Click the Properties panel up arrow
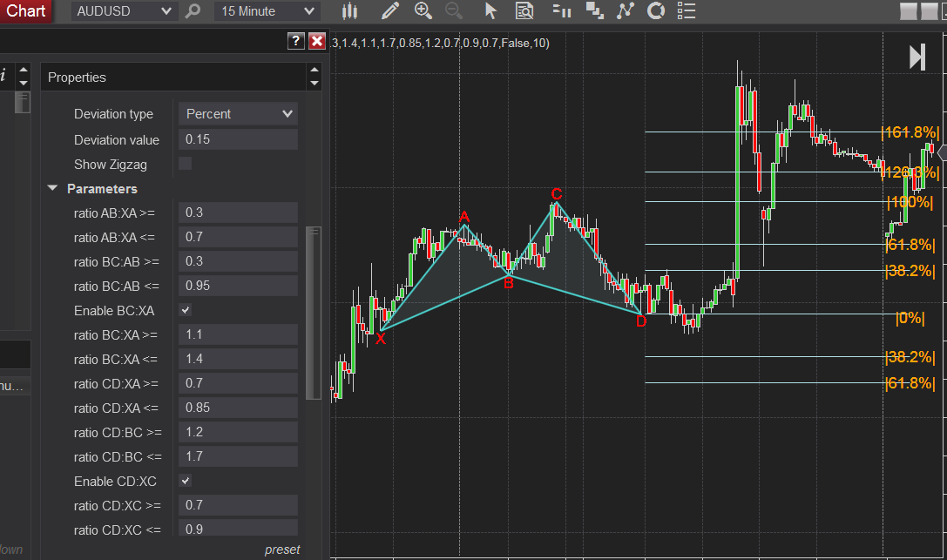This screenshot has width=947, height=560. point(314,70)
